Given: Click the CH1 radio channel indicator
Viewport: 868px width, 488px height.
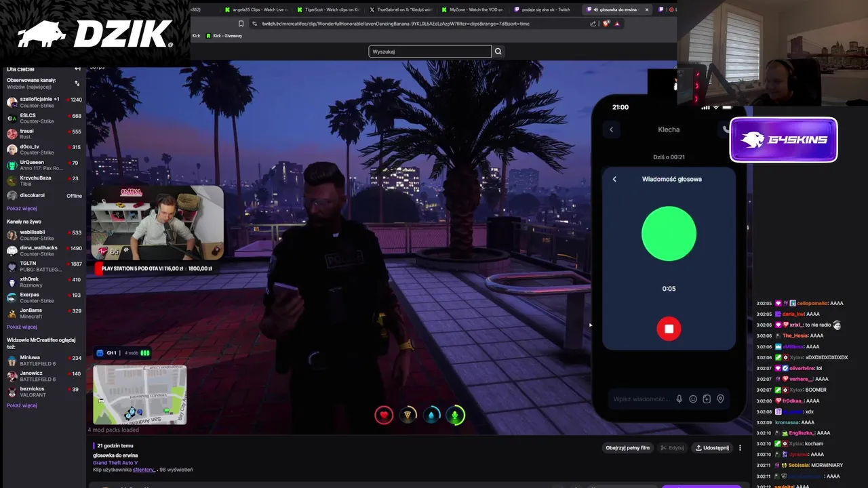Looking at the screenshot, I should click(x=123, y=353).
